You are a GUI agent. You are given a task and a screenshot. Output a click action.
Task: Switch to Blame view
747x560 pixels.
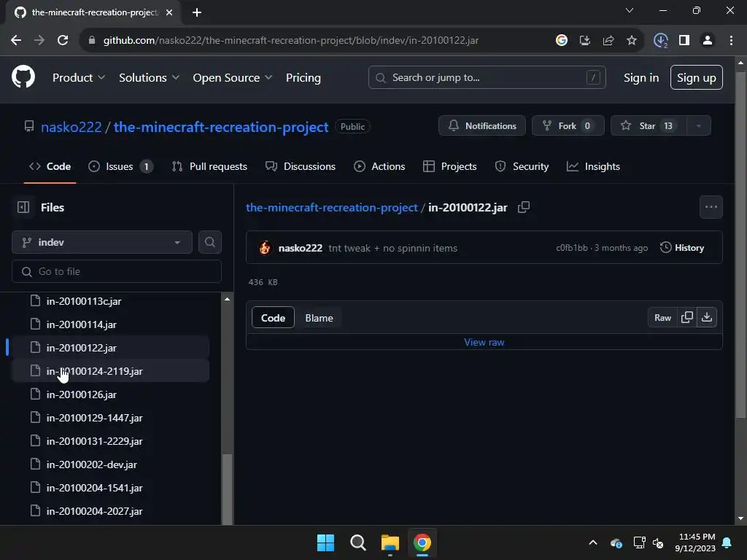point(319,318)
